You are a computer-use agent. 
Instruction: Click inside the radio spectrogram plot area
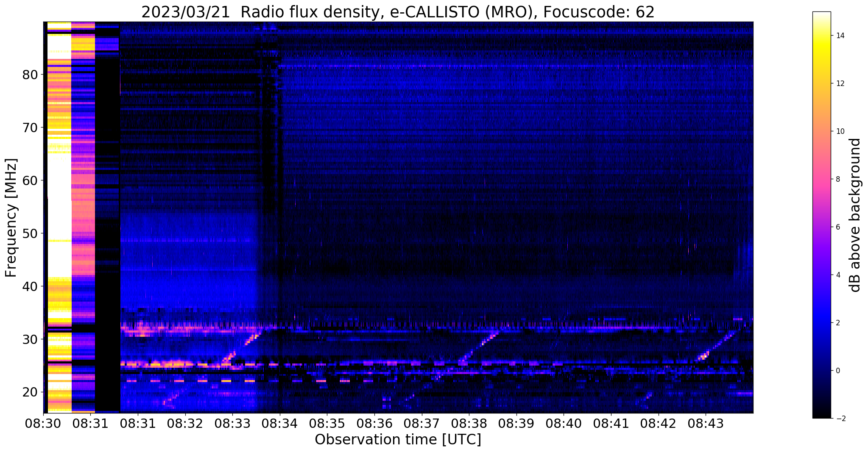pyautogui.click(x=398, y=217)
